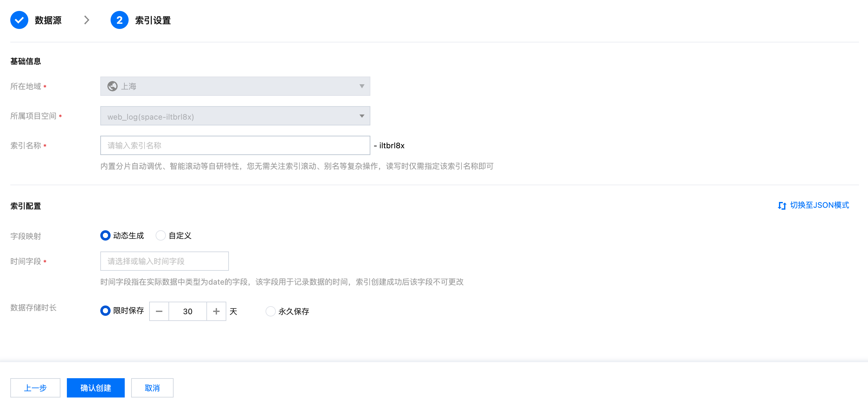
Task: Choose the 限时保存 storage option
Action: [x=105, y=311]
